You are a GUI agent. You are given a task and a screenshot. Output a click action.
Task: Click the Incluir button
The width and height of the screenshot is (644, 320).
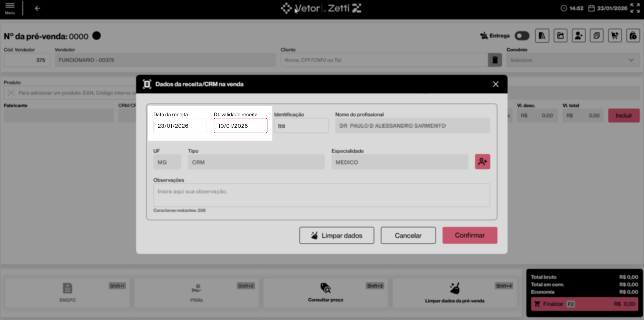point(624,116)
